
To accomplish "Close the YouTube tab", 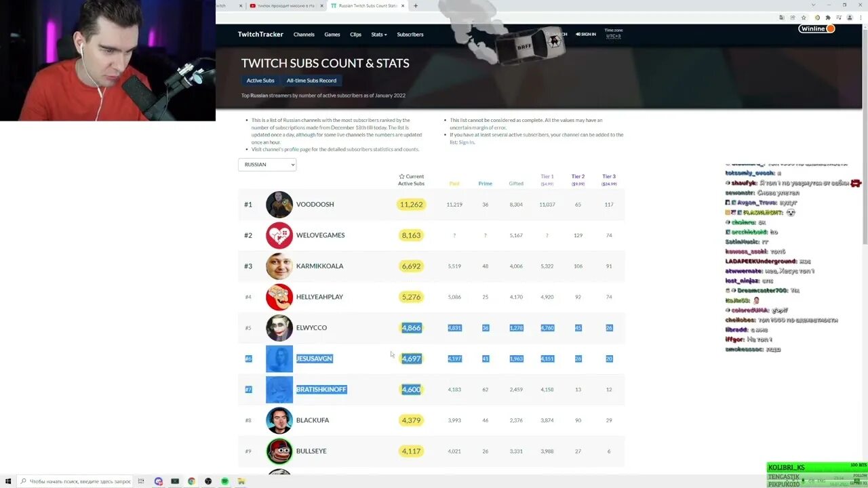I will pyautogui.click(x=321, y=5).
